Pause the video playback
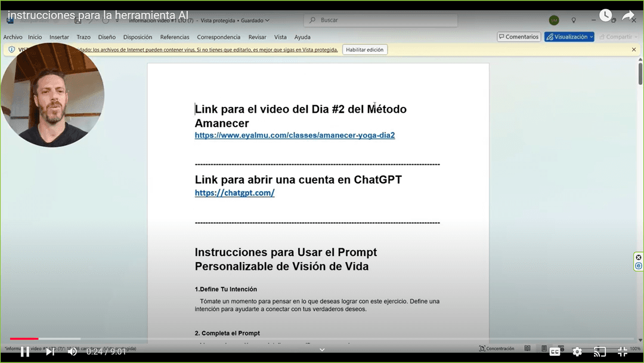The width and height of the screenshot is (644, 363). coord(24,352)
